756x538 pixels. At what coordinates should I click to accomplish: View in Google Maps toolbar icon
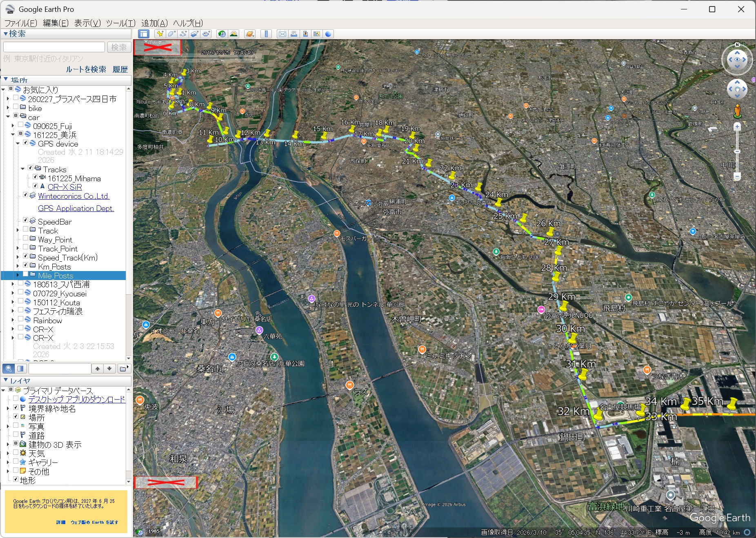point(317,34)
